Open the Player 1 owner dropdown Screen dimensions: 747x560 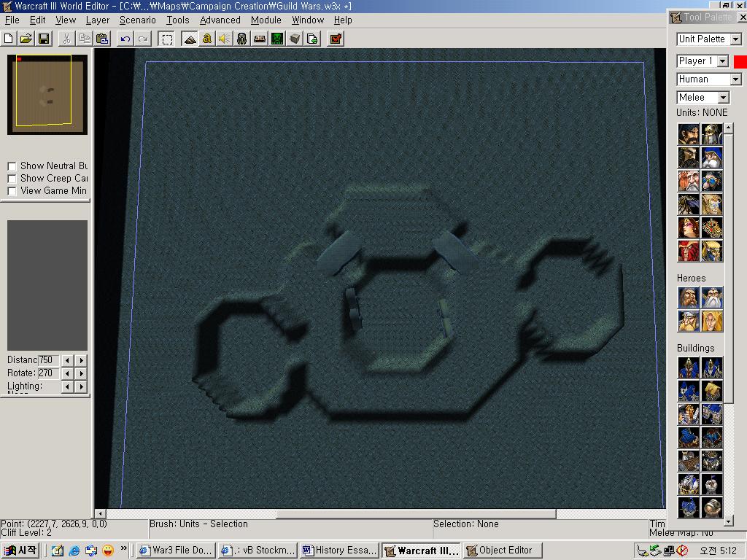(723, 61)
